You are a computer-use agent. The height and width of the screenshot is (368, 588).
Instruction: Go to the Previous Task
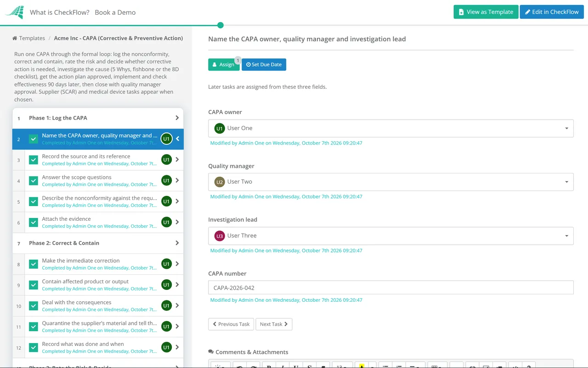click(231, 324)
